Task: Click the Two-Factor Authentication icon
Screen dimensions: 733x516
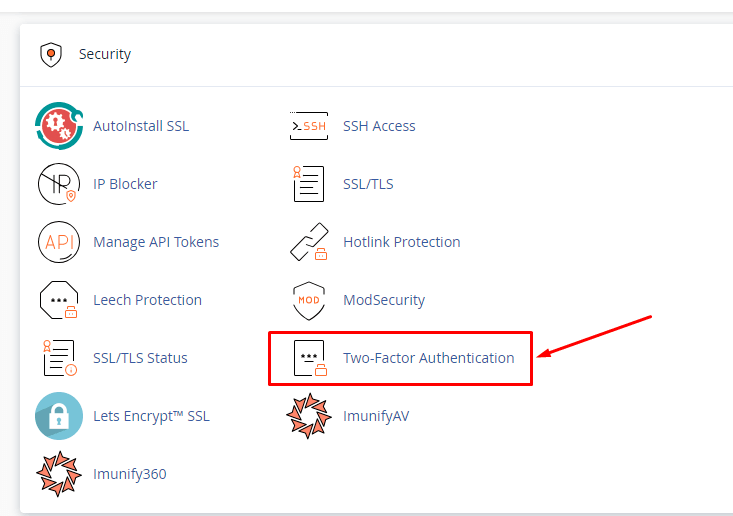Action: (x=310, y=358)
